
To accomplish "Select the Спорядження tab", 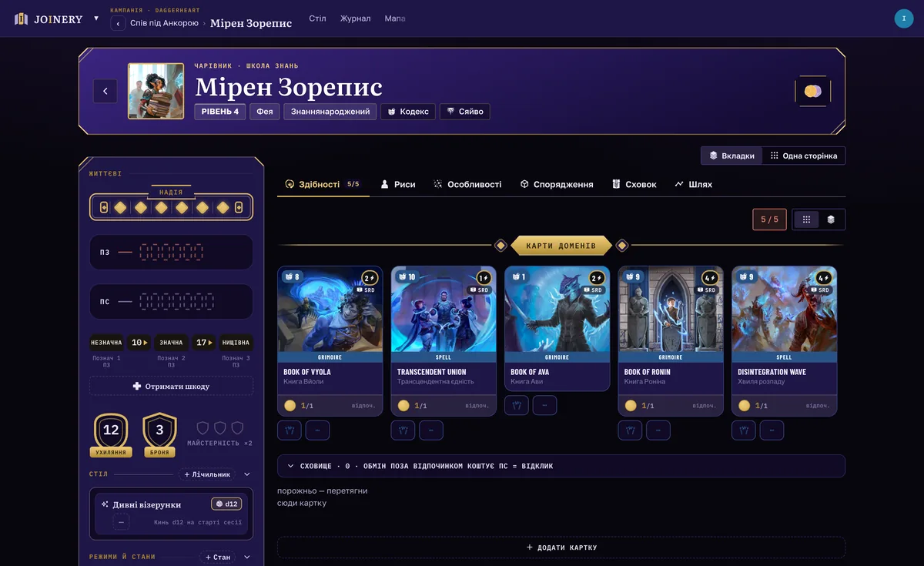I will [557, 185].
